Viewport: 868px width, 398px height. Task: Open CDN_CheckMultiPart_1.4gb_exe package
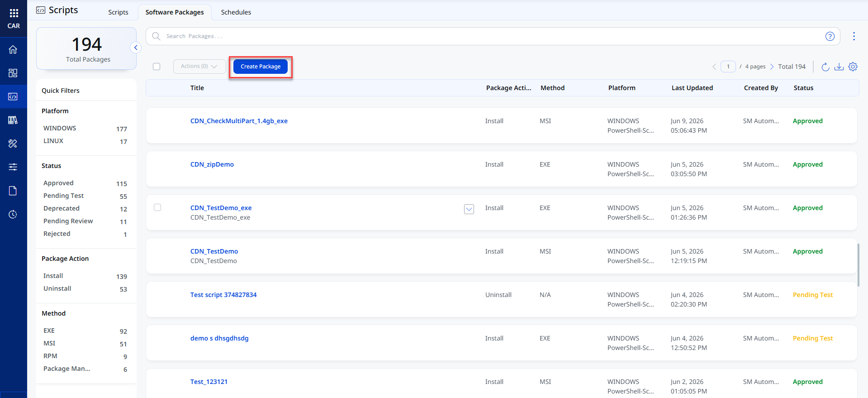[x=239, y=121]
